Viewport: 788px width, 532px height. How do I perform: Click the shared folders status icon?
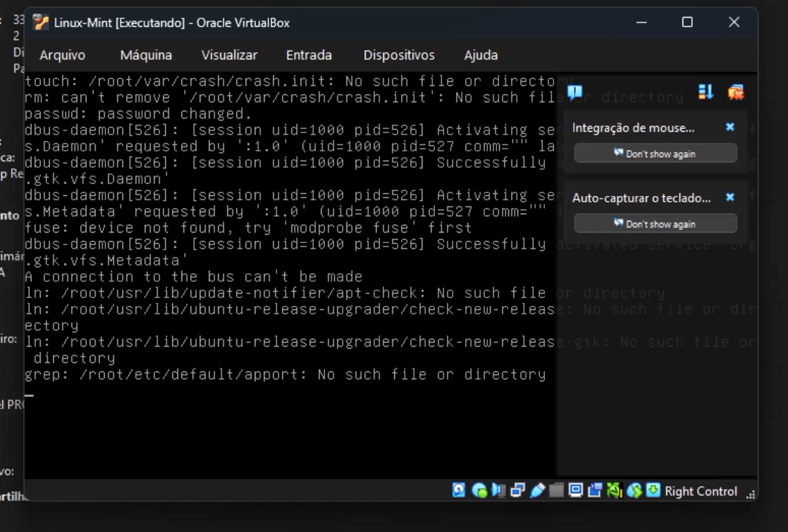pyautogui.click(x=557, y=491)
